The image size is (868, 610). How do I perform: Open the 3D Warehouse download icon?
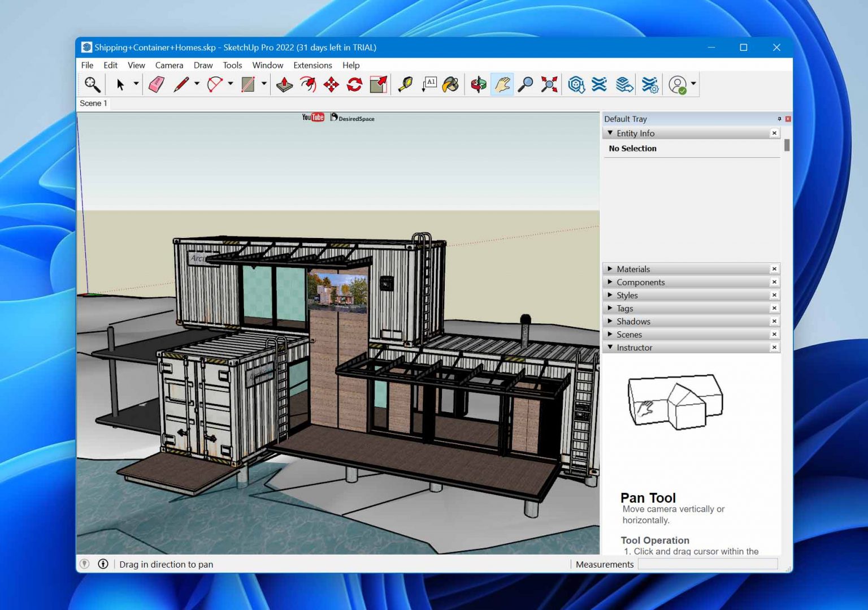(x=576, y=84)
